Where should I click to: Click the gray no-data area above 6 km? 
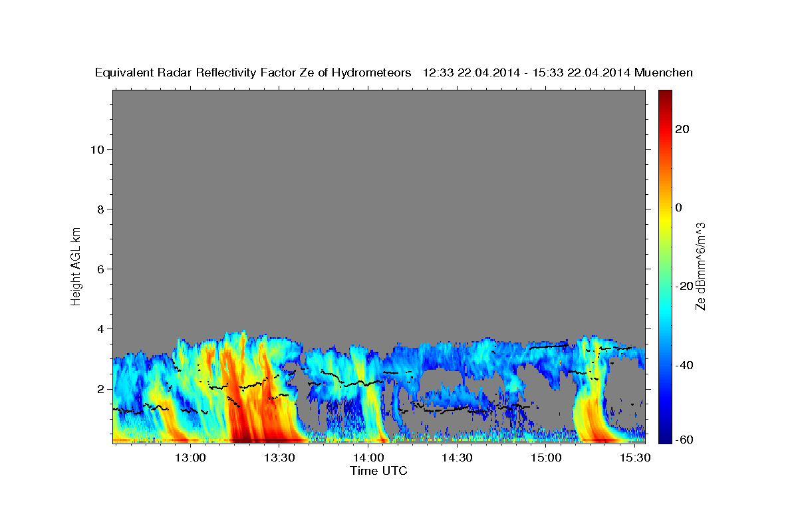pos(378,180)
